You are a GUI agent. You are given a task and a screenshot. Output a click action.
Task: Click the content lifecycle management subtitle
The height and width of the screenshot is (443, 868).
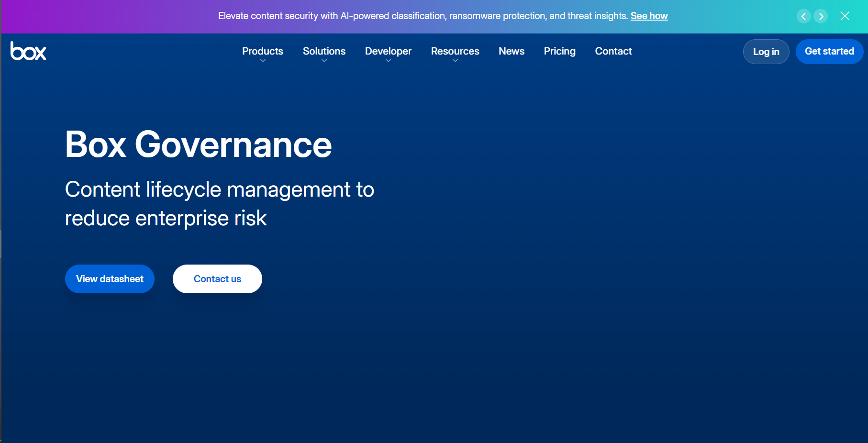tap(219, 203)
